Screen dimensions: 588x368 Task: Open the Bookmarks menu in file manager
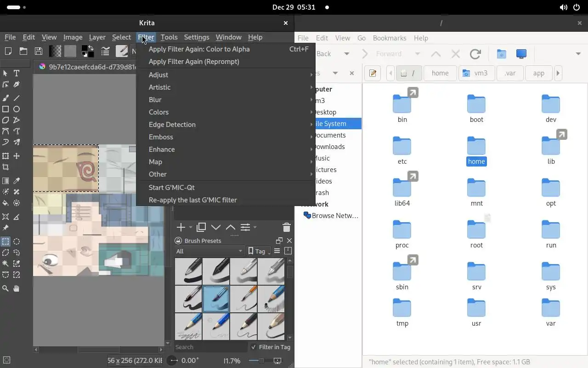[390, 38]
